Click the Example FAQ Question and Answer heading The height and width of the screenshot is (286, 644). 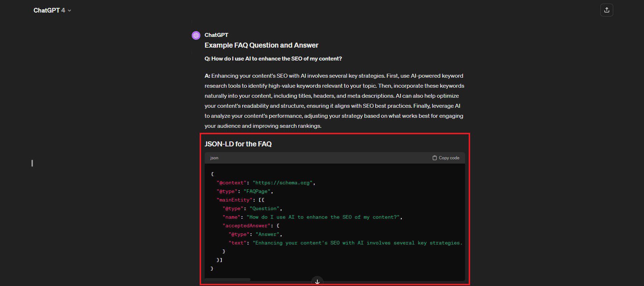pyautogui.click(x=261, y=45)
